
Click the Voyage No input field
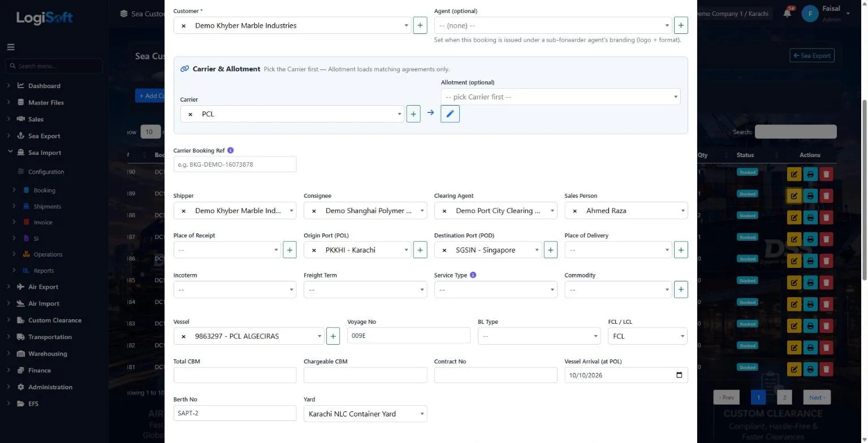(408, 336)
